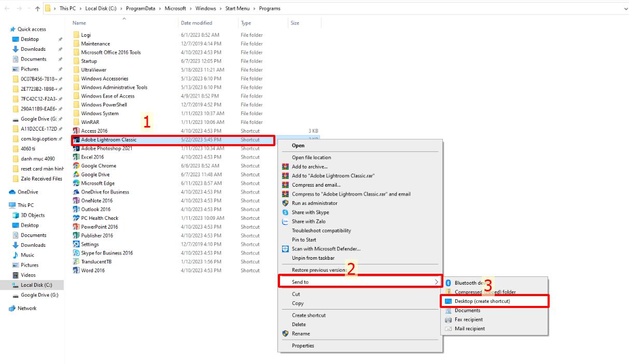The height and width of the screenshot is (364, 629).
Task: Click the WinRAR folder icon
Action: (76, 122)
